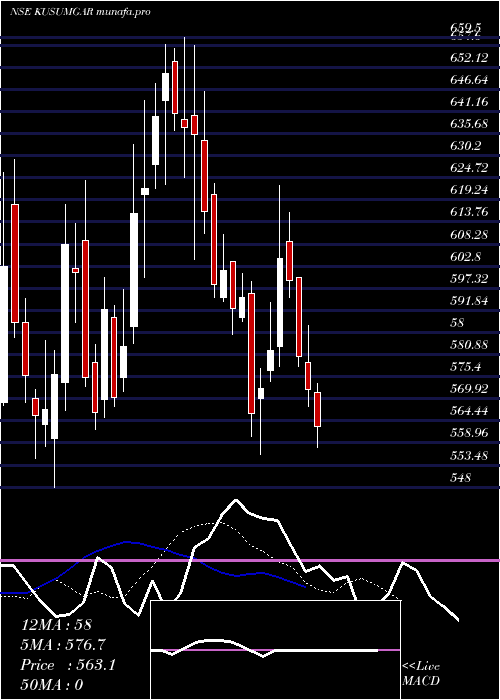Click the 591.84 price axis label
The width and height of the screenshot is (500, 700).
[x=470, y=301]
